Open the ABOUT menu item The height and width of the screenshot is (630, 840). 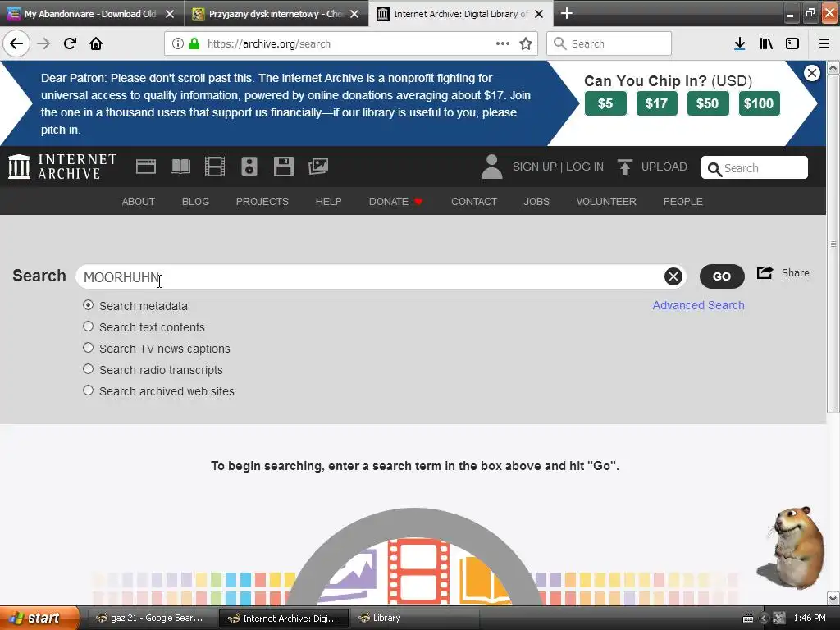point(138,202)
